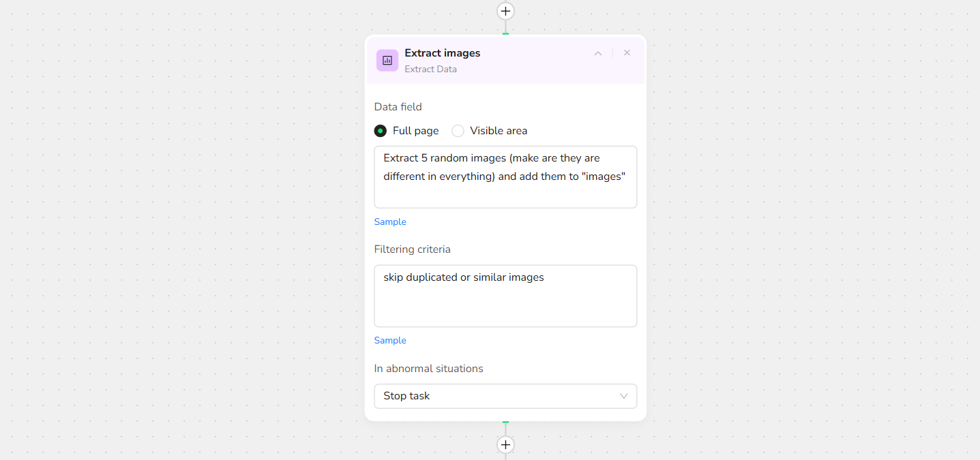Open the Sample link under Data field
This screenshot has width=980, height=460.
390,222
